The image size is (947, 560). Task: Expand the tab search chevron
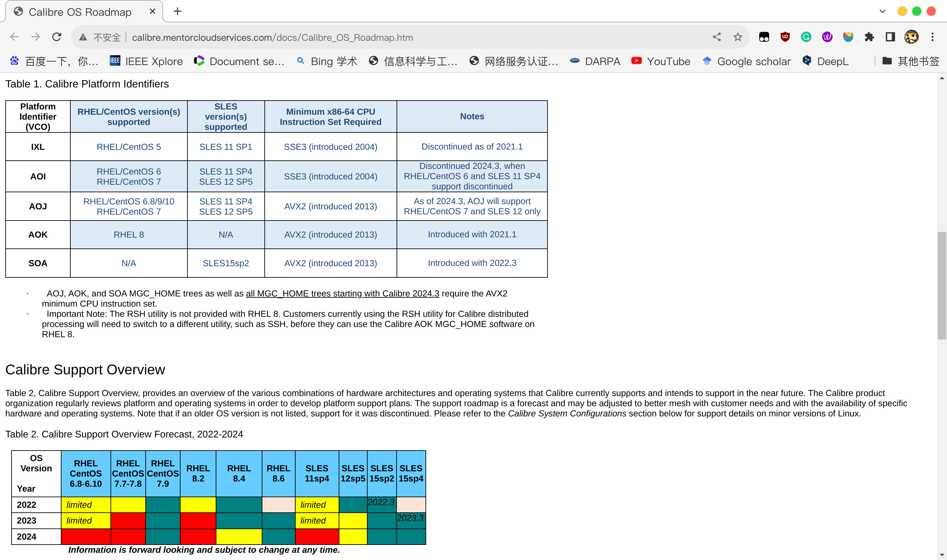tap(882, 11)
